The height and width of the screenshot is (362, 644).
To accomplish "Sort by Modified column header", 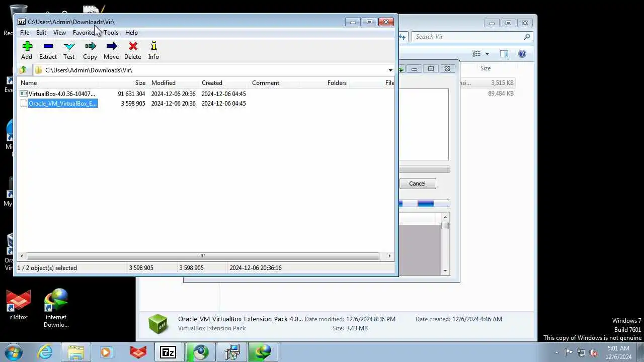I will (164, 83).
